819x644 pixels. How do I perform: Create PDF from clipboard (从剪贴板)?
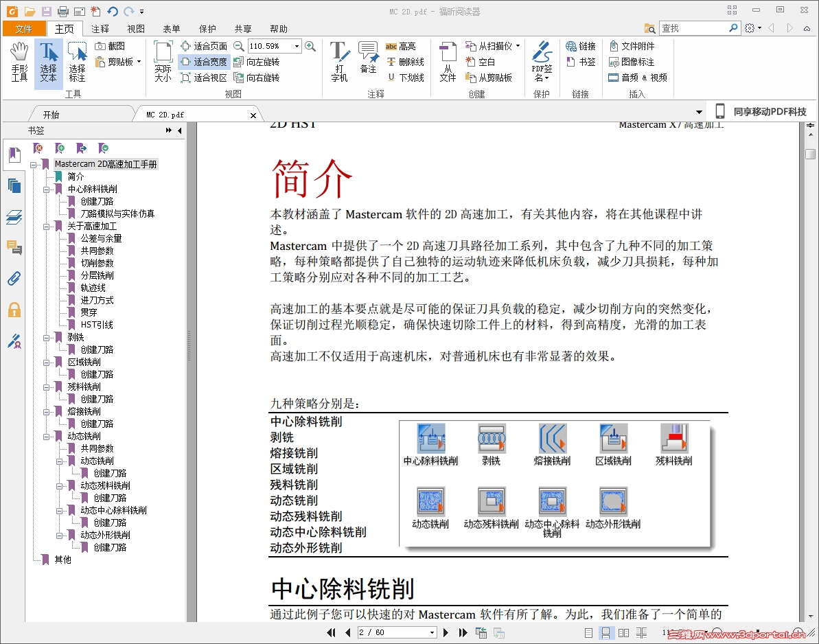click(x=489, y=78)
